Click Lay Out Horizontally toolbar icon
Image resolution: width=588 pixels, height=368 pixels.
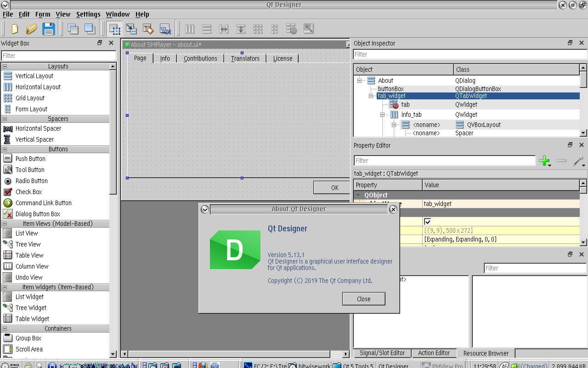click(190, 29)
